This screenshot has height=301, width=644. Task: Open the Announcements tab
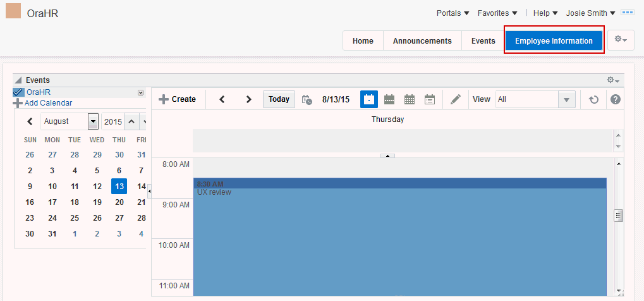coord(422,40)
